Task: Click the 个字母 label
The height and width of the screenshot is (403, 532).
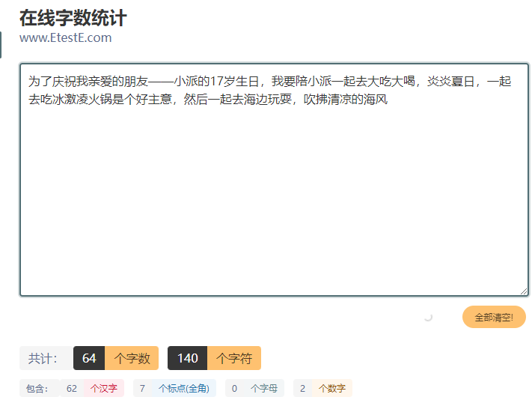Action: (264, 388)
